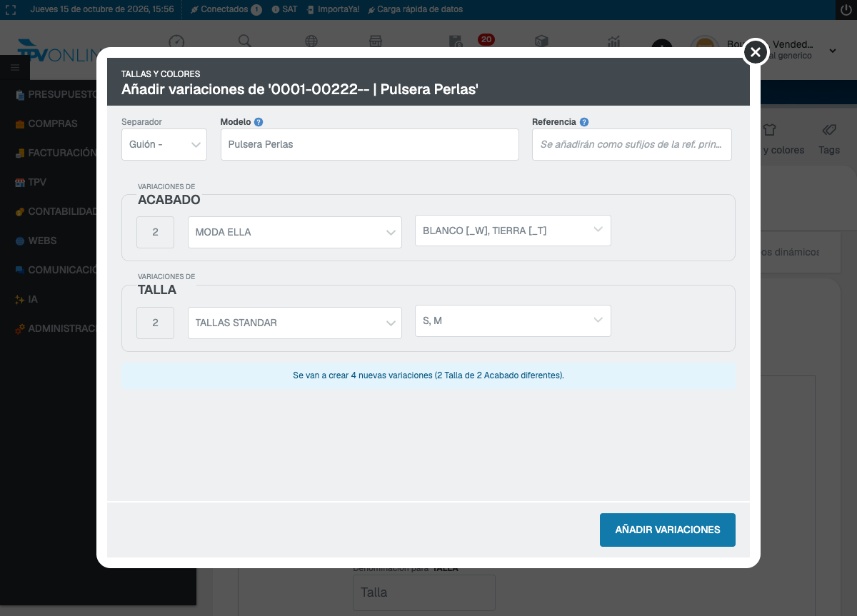This screenshot has height=616, width=857.
Task: Open the hamburger sidebar menu icon
Action: [14, 67]
